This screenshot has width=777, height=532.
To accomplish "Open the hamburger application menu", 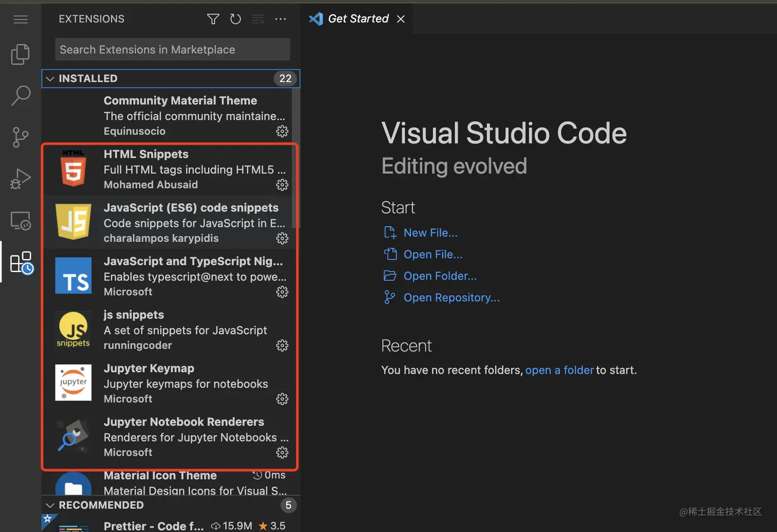I will pyautogui.click(x=21, y=20).
